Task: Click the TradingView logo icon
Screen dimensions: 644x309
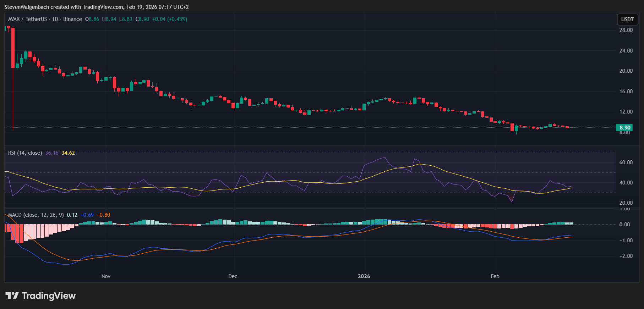Action: (x=12, y=296)
